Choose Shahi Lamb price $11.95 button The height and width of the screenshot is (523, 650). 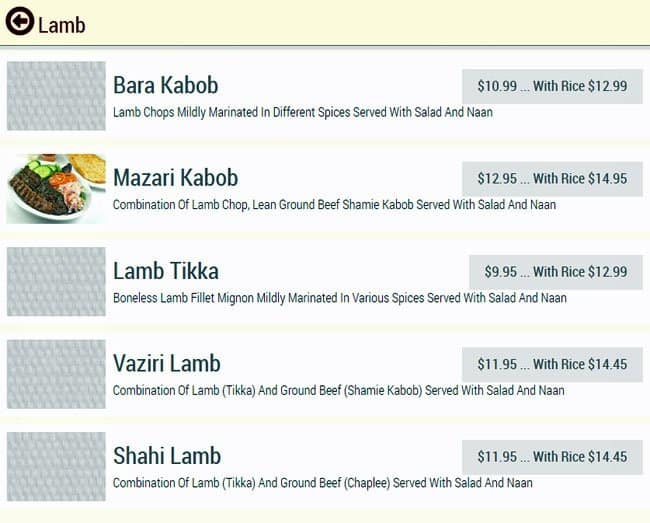552,457
